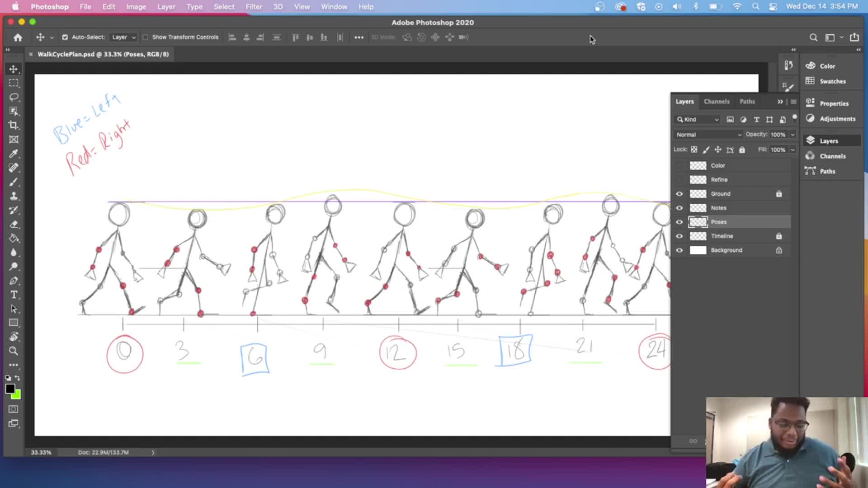868x488 pixels.
Task: Switch to the Channels tab
Action: 717,102
